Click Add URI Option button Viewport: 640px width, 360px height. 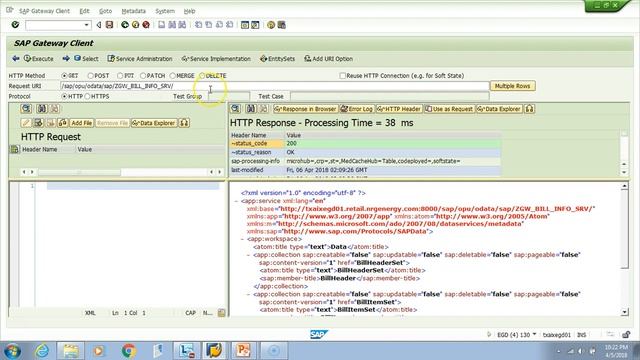pyautogui.click(x=328, y=59)
